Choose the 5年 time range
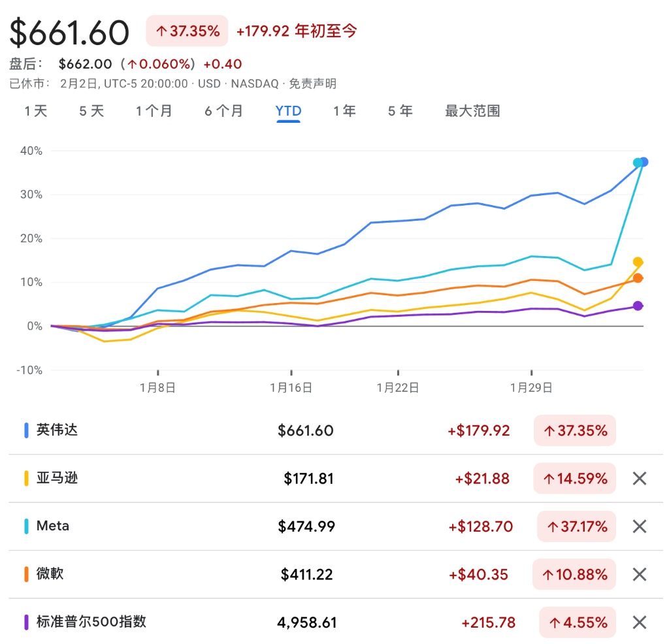 click(400, 111)
